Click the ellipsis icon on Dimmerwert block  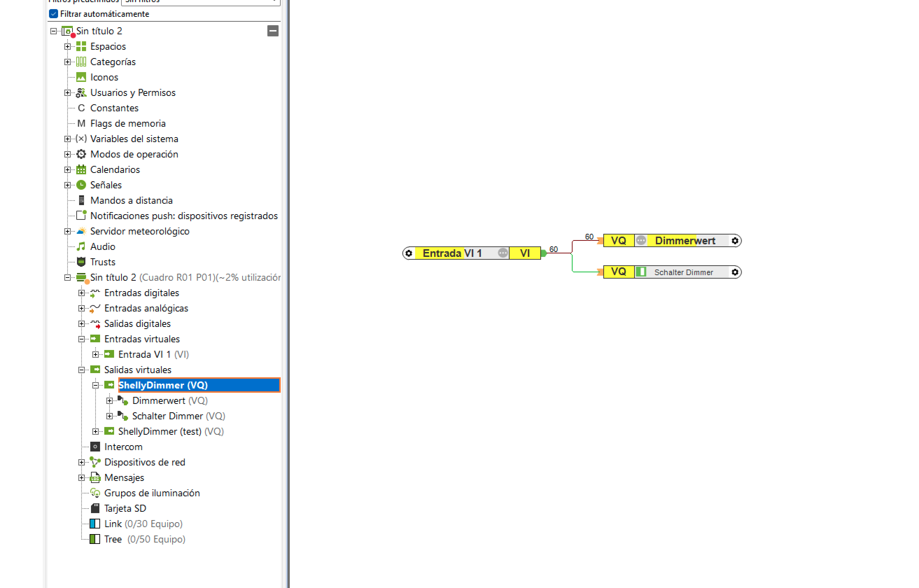coord(641,240)
